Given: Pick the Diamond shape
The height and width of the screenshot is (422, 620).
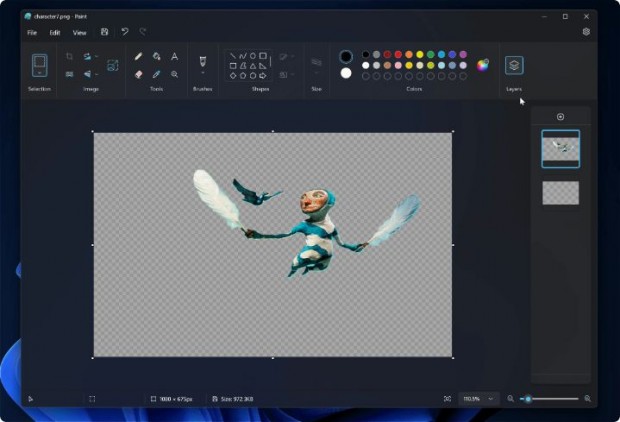Looking at the screenshot, I should [x=233, y=76].
